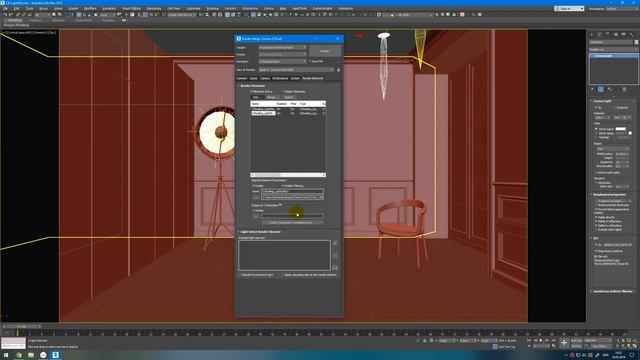Click the Play Animation button

pyautogui.click(x=541, y=340)
